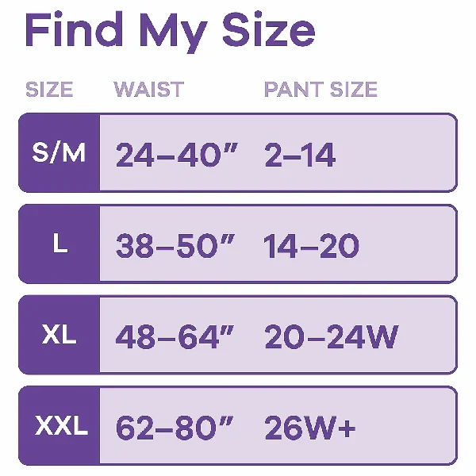Viewport: 476px width, 476px height.
Task: Click the 2–14 pant size value
Action: (x=300, y=155)
